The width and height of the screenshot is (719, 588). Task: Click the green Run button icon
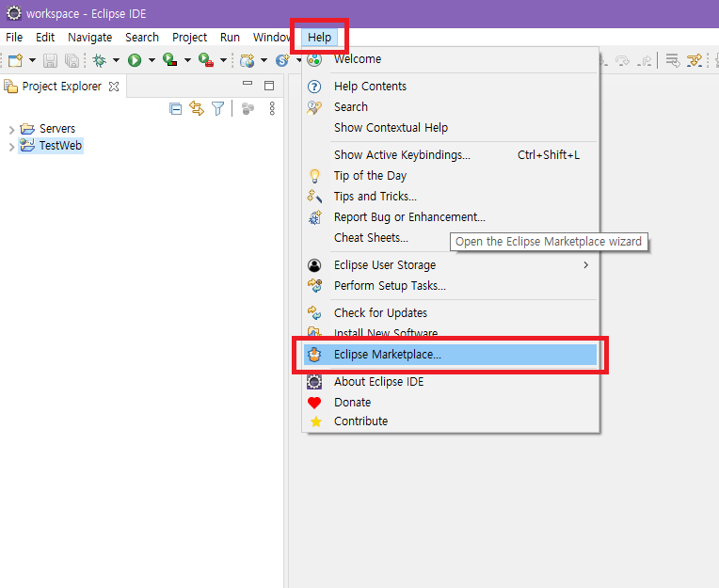pyautogui.click(x=135, y=60)
